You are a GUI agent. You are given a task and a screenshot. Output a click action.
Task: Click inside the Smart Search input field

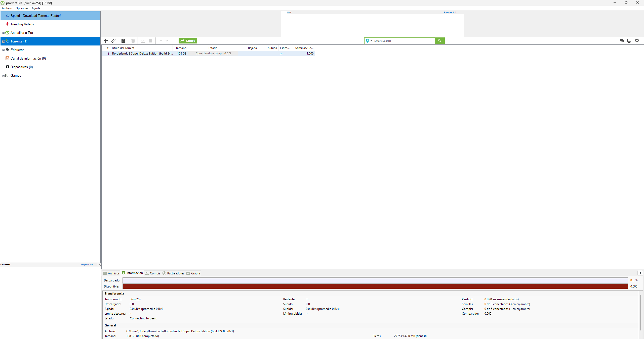click(x=404, y=41)
